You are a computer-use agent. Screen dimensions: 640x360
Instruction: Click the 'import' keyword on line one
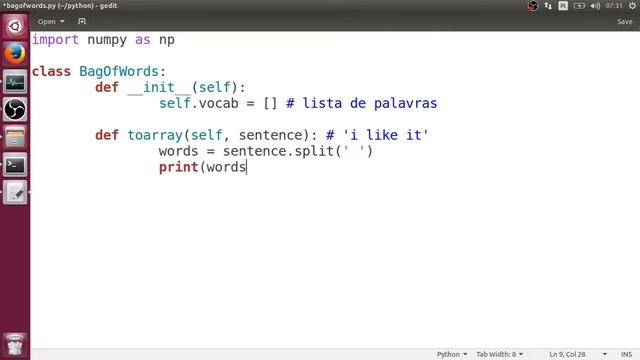tap(55, 40)
